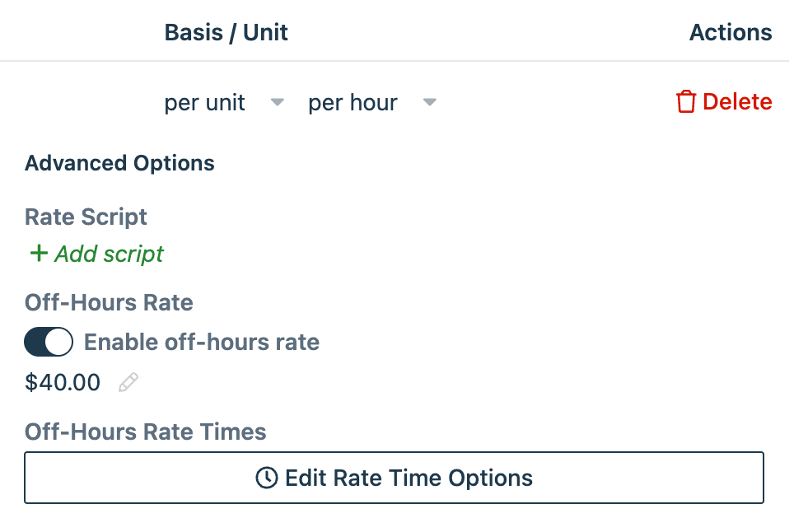Click the Advanced Options heading
The image size is (794, 532).
tap(119, 162)
